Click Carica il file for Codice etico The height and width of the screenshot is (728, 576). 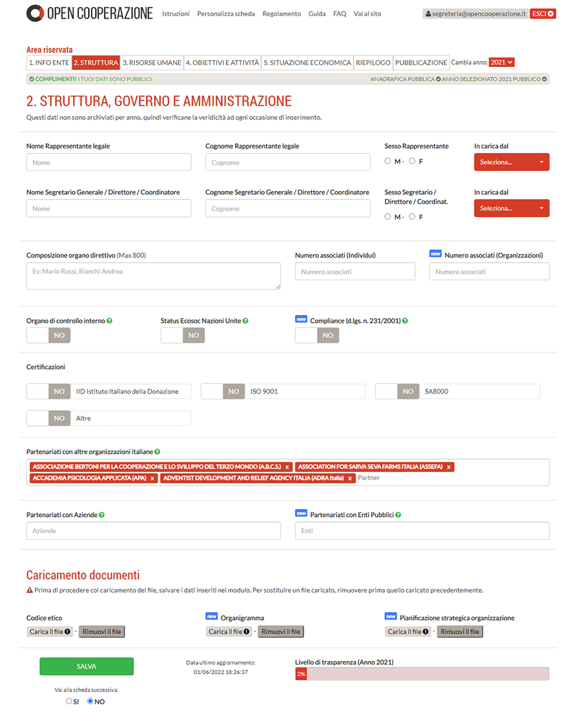50,631
